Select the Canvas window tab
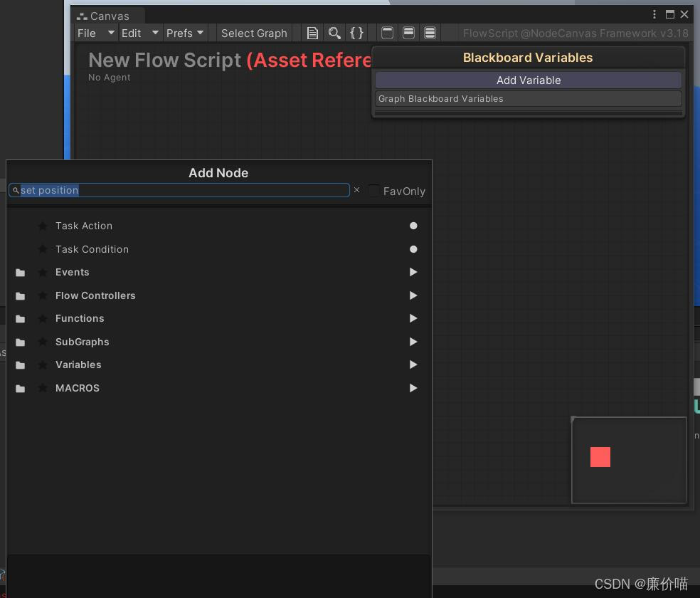Viewport: 700px width, 598px height. 107,16
